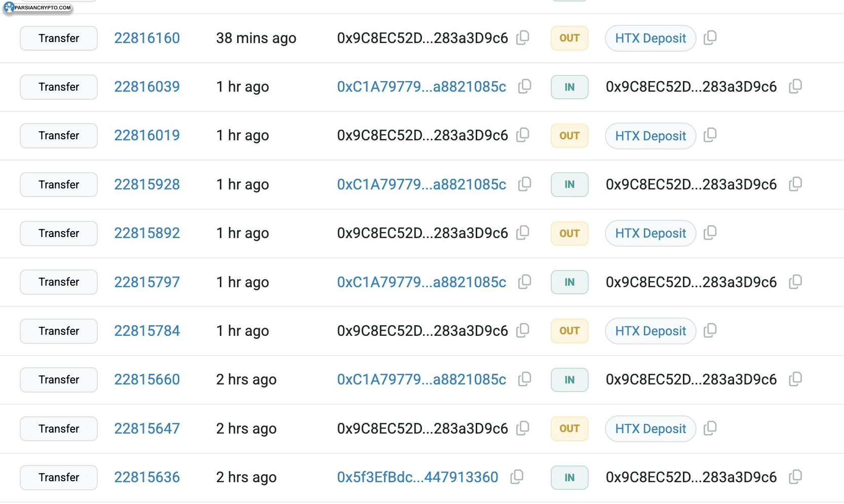The image size is (844, 504).
Task: Select recipient 0x9C8EC52D...283a3D9c6 in block 22815797 row
Action: pos(691,282)
